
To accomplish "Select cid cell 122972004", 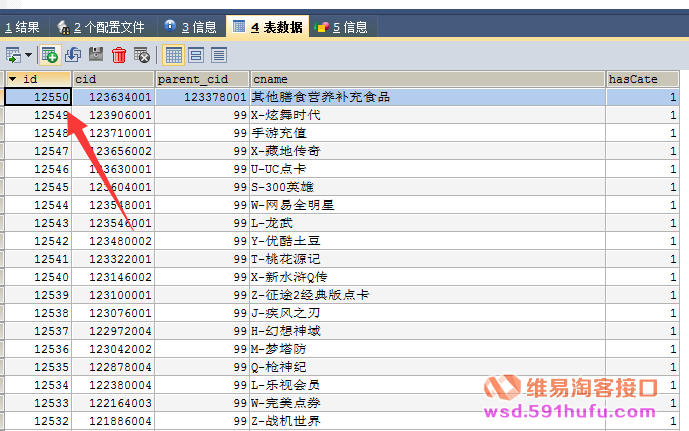I will pos(113,331).
